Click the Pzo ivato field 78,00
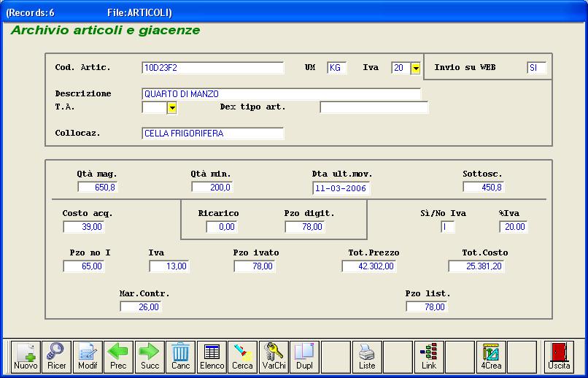 coord(255,266)
